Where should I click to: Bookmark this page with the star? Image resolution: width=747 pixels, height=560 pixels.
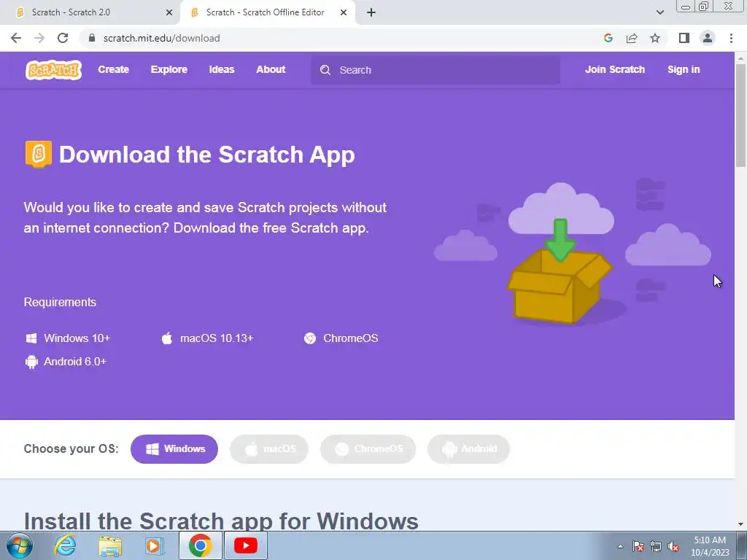tap(655, 38)
